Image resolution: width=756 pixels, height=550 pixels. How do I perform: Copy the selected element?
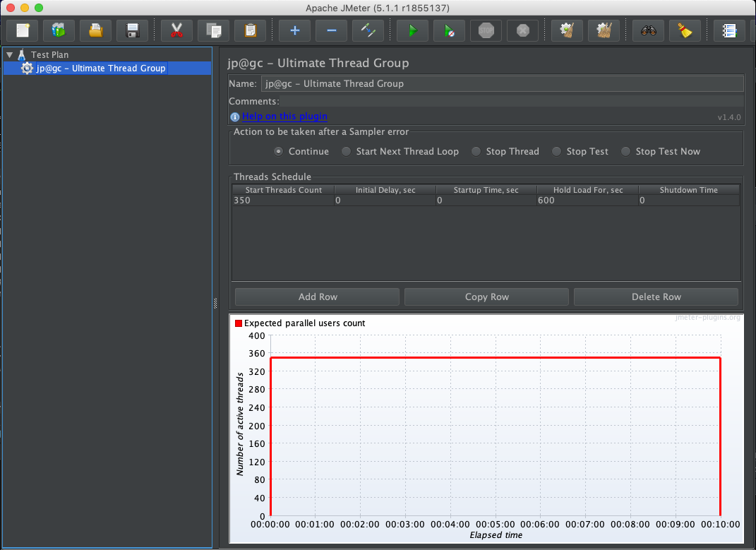[x=214, y=30]
